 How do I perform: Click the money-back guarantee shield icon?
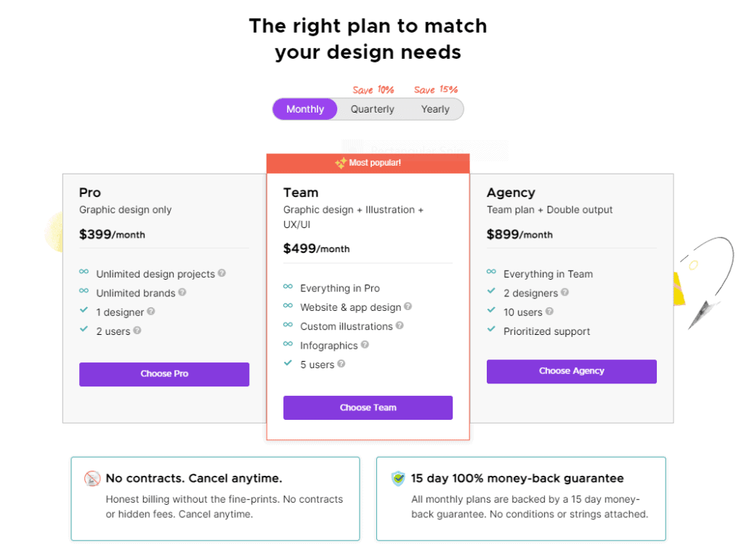click(x=398, y=479)
